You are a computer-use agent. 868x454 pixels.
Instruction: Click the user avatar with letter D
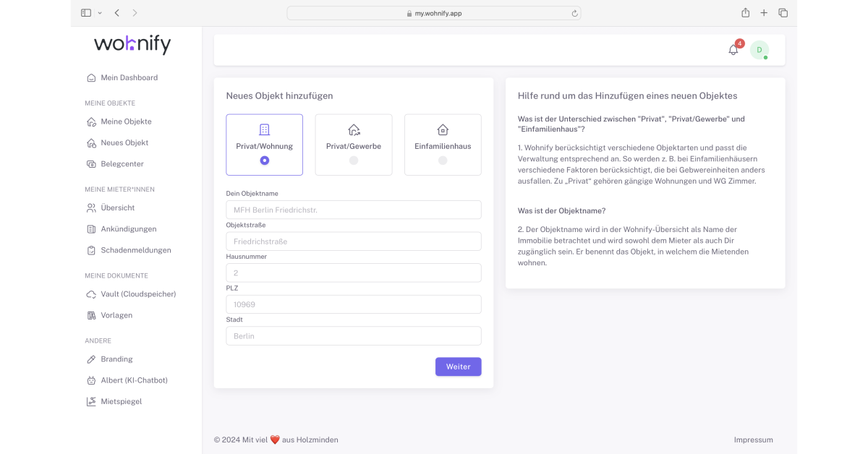click(x=759, y=50)
